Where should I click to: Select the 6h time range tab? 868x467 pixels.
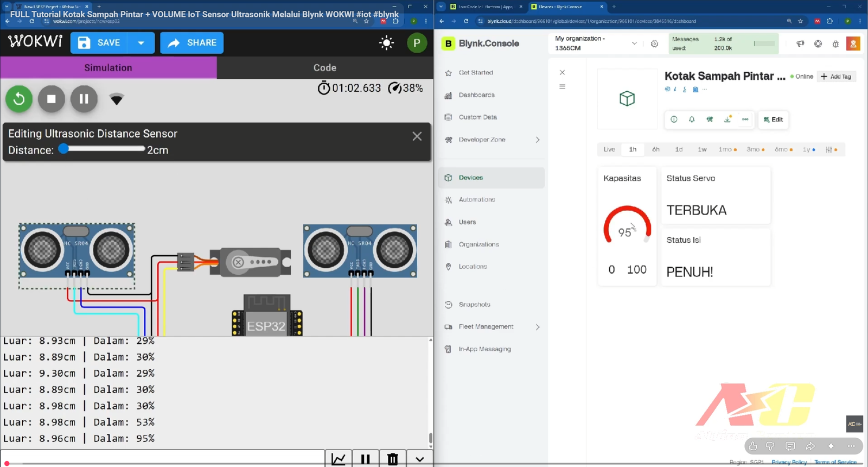[x=656, y=149]
